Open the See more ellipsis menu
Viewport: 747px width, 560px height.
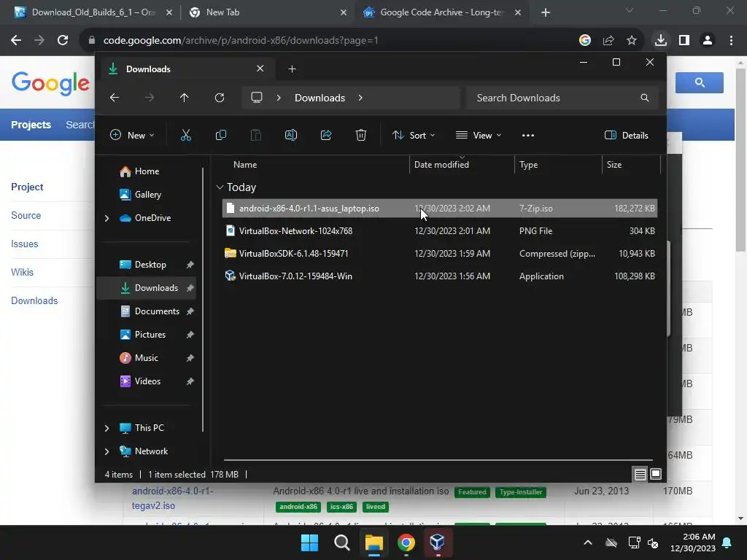point(528,135)
